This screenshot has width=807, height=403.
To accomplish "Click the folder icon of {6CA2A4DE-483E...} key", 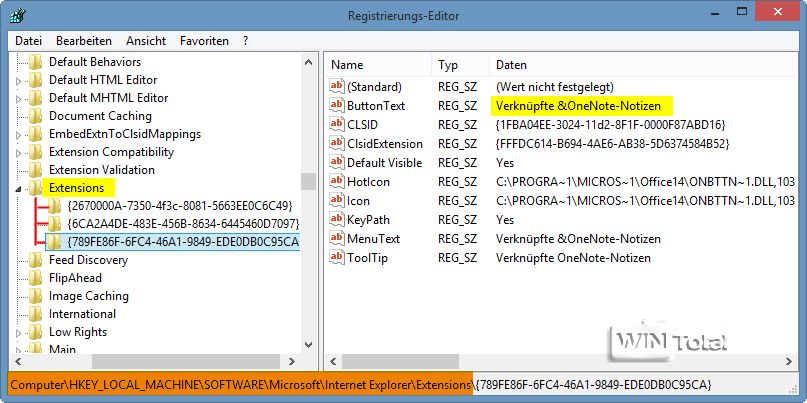I will [x=54, y=224].
